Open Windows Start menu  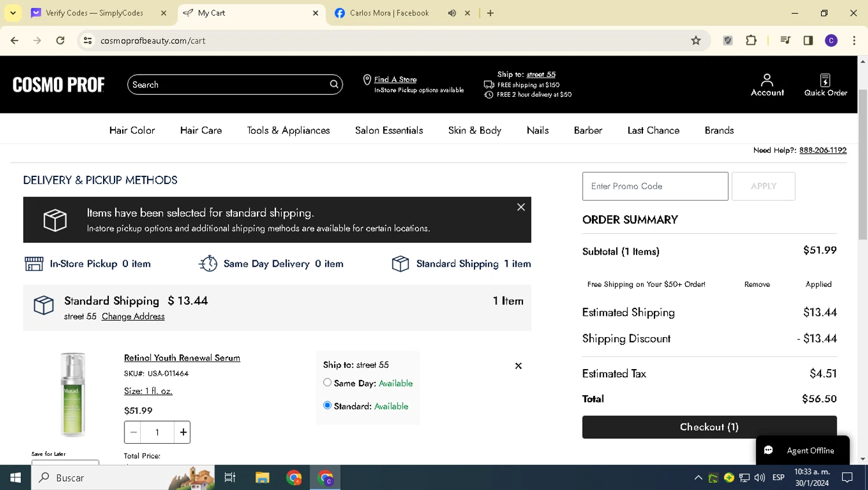[16, 477]
